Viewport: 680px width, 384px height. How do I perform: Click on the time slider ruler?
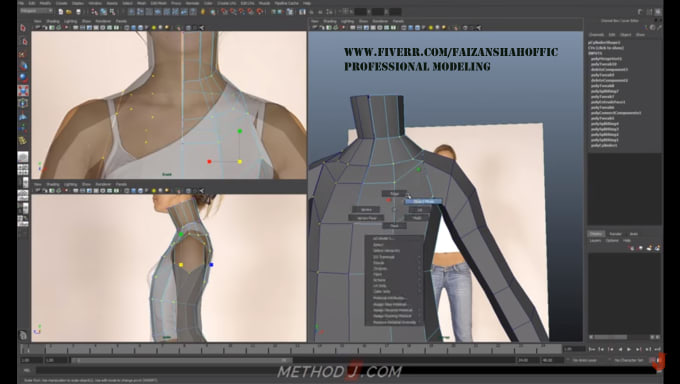pyautogui.click(x=291, y=349)
